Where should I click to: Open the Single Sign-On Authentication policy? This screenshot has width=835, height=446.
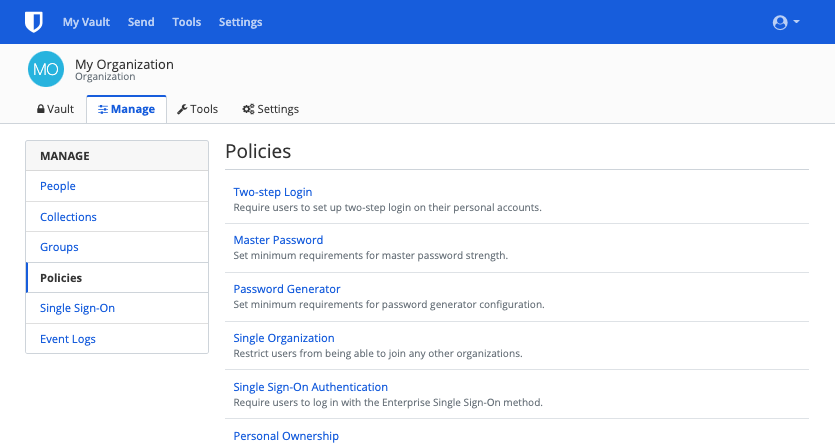point(310,387)
